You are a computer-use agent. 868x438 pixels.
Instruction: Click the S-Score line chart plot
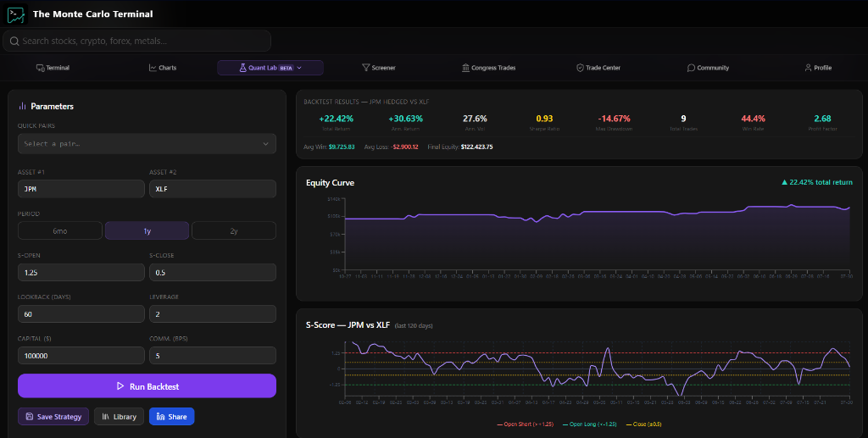click(x=598, y=369)
